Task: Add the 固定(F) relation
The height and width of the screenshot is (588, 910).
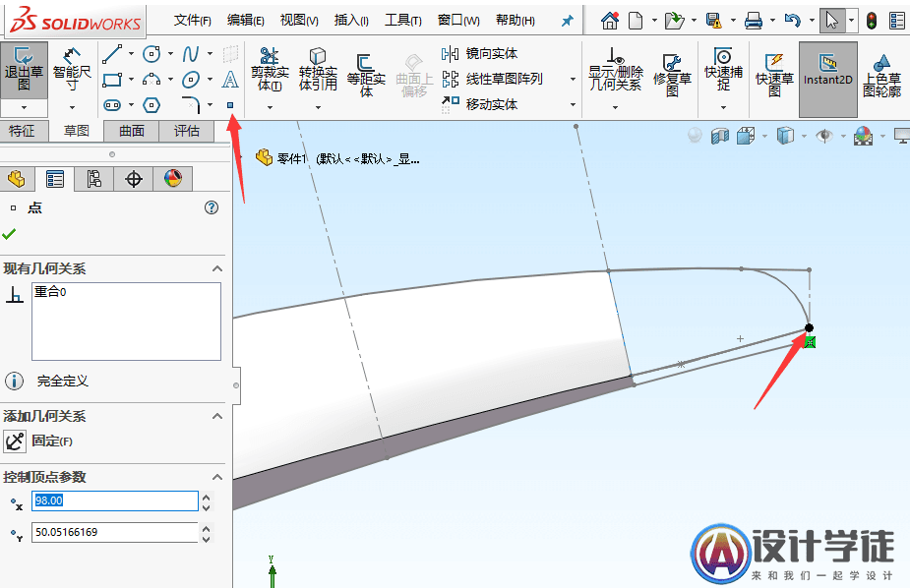Action: pos(38,441)
